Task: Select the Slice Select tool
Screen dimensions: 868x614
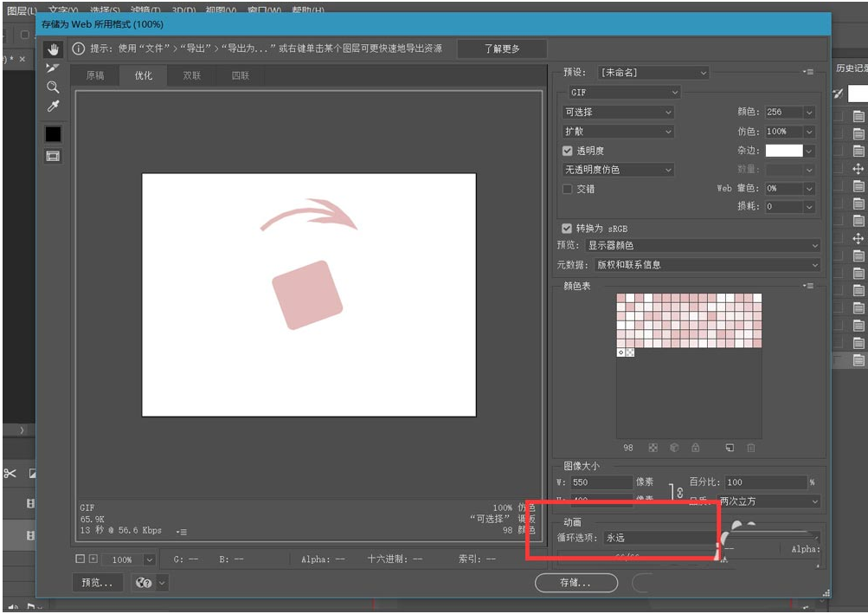Action: pyautogui.click(x=53, y=68)
